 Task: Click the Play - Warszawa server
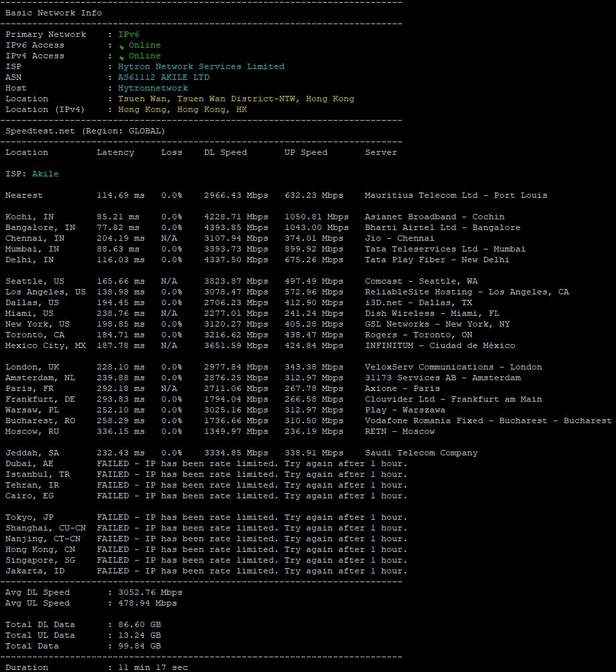click(x=405, y=409)
